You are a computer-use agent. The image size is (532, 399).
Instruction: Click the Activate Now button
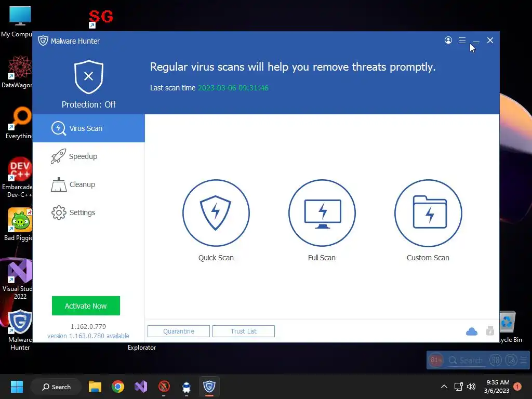[x=86, y=305]
